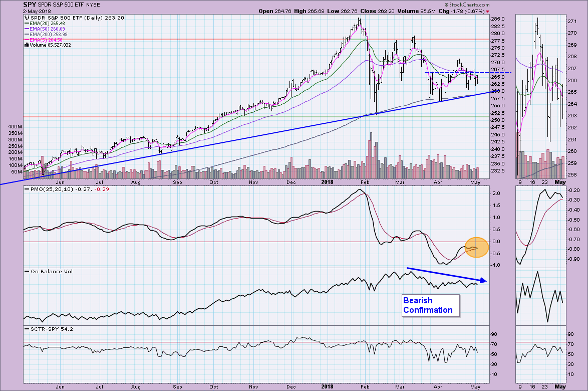Click the purple EMA(50) line swatch
The width and height of the screenshot is (588, 391).
pyautogui.click(x=27, y=29)
